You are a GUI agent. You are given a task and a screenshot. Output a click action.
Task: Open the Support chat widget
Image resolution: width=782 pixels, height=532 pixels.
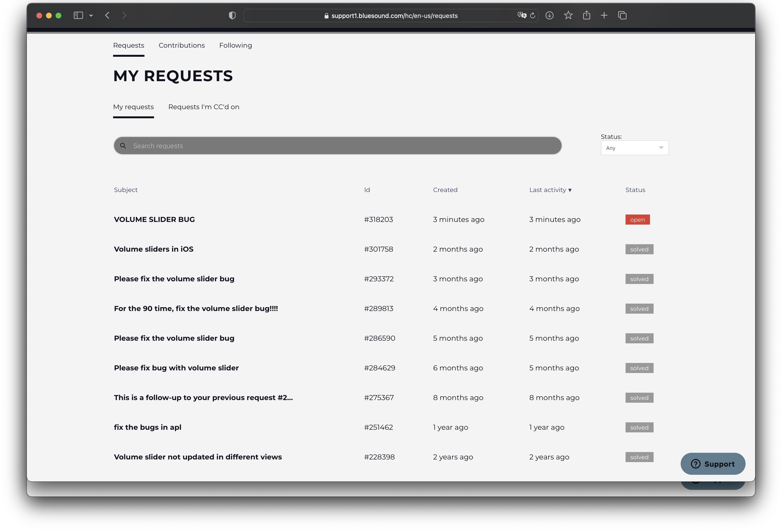(x=713, y=464)
